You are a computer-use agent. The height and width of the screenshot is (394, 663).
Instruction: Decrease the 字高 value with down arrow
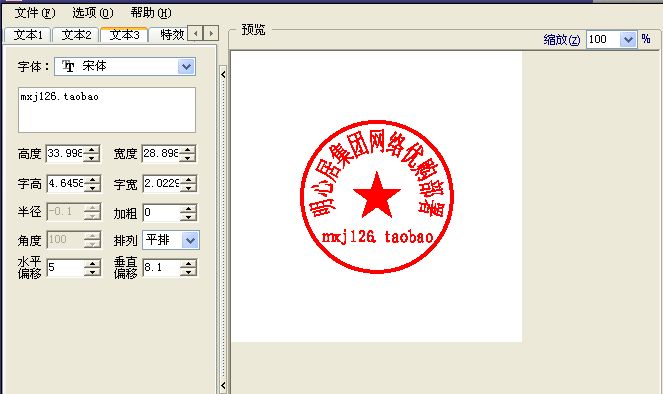(93, 188)
